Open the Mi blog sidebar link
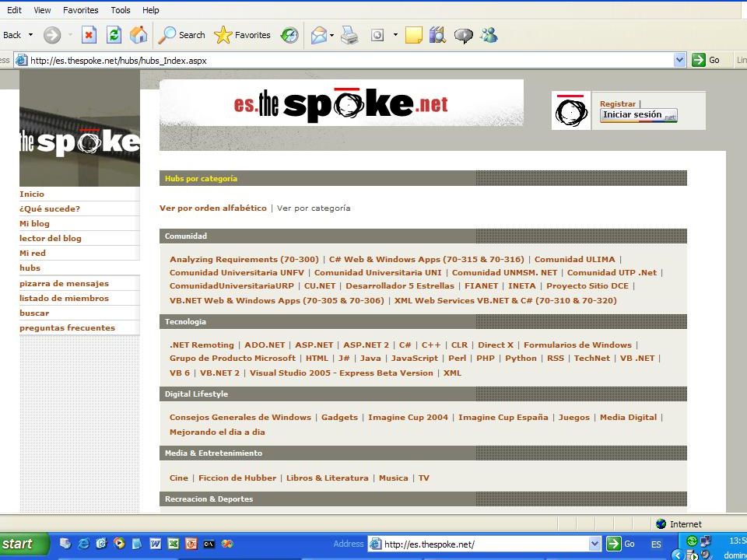This screenshot has height=560, width=747. [x=34, y=223]
